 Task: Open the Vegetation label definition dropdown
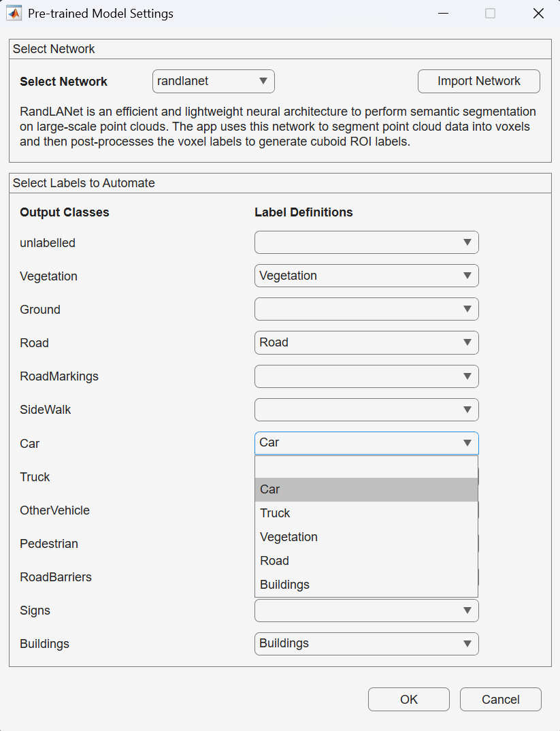pos(367,276)
